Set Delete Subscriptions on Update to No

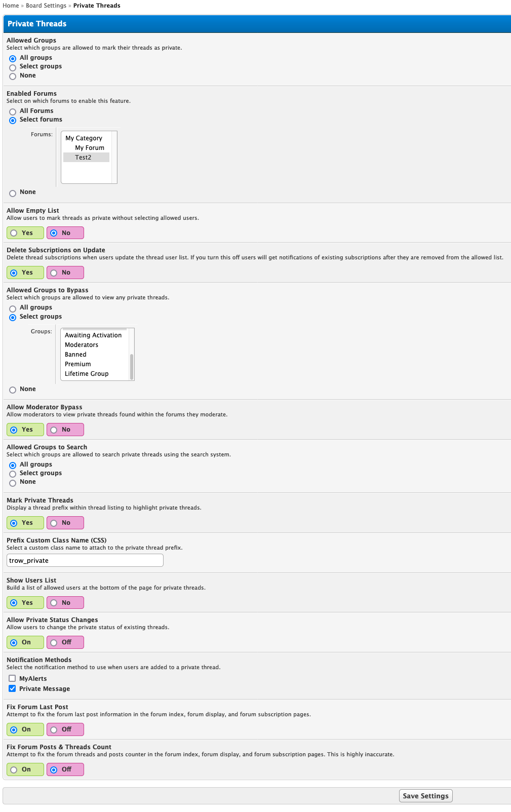coord(54,273)
